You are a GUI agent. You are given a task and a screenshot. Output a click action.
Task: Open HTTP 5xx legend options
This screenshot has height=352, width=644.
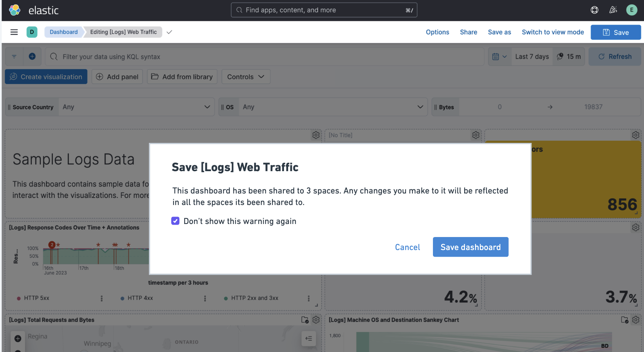click(x=102, y=298)
